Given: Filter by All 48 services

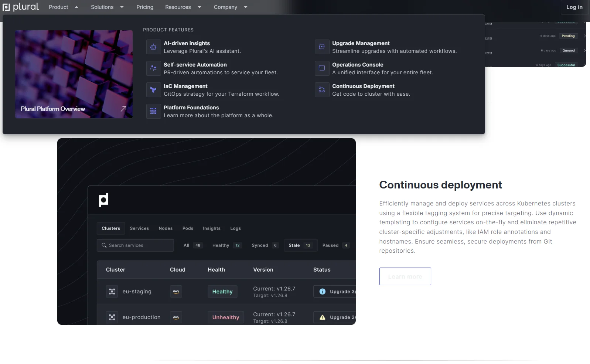Looking at the screenshot, I should point(193,245).
